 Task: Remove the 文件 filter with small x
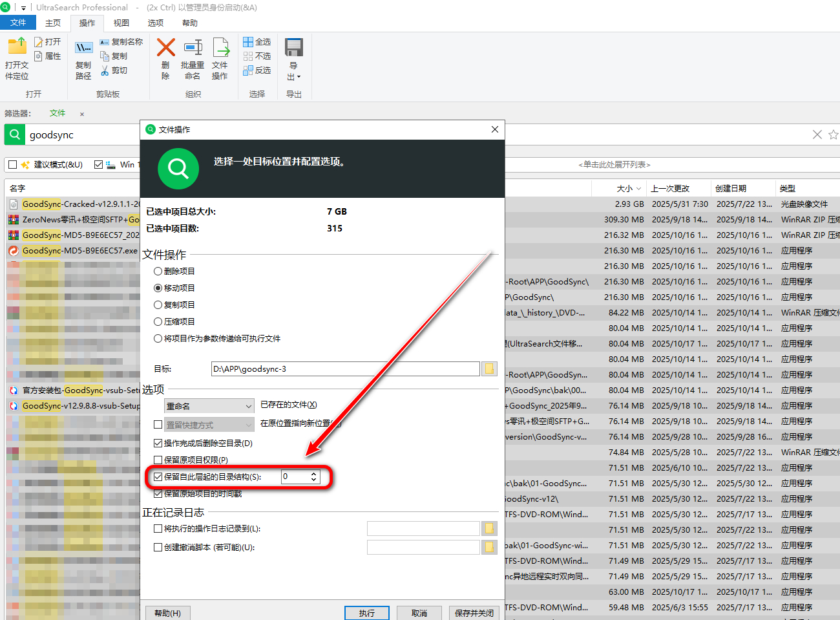(82, 114)
